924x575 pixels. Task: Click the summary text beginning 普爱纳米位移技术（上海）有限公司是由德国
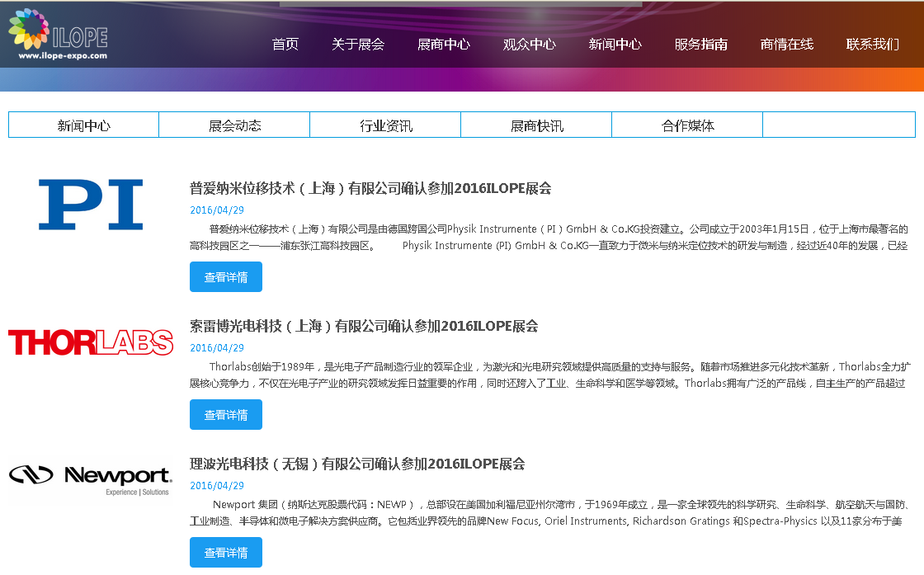pyautogui.click(x=549, y=237)
